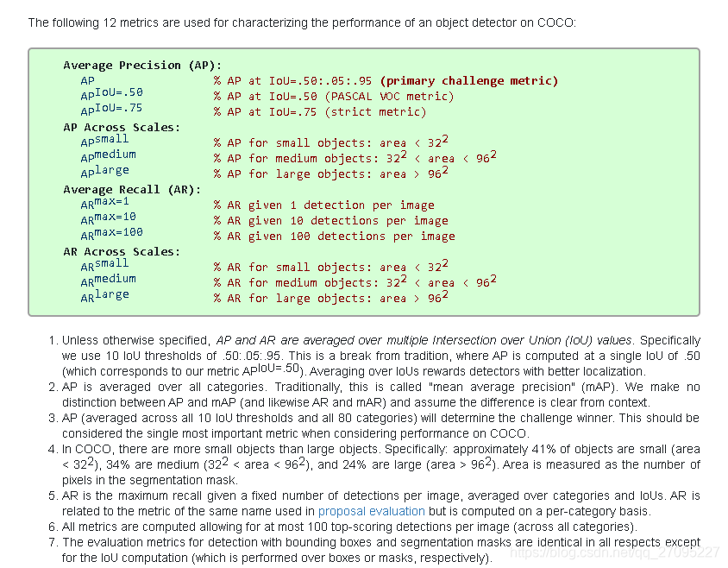Open the proposal evaluation link
The height and width of the screenshot is (568, 728).
pos(372,511)
